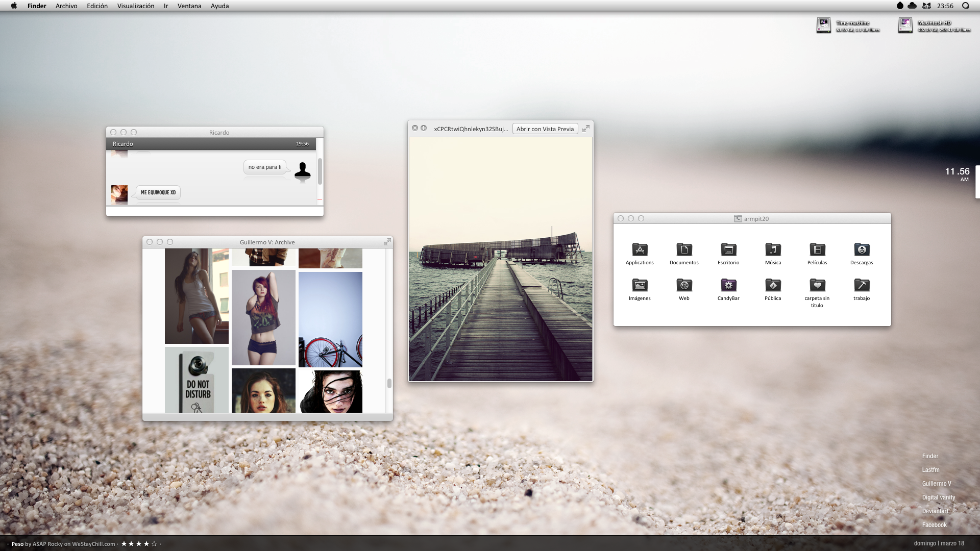The width and height of the screenshot is (980, 551).
Task: Click the chat text input field
Action: click(215, 211)
